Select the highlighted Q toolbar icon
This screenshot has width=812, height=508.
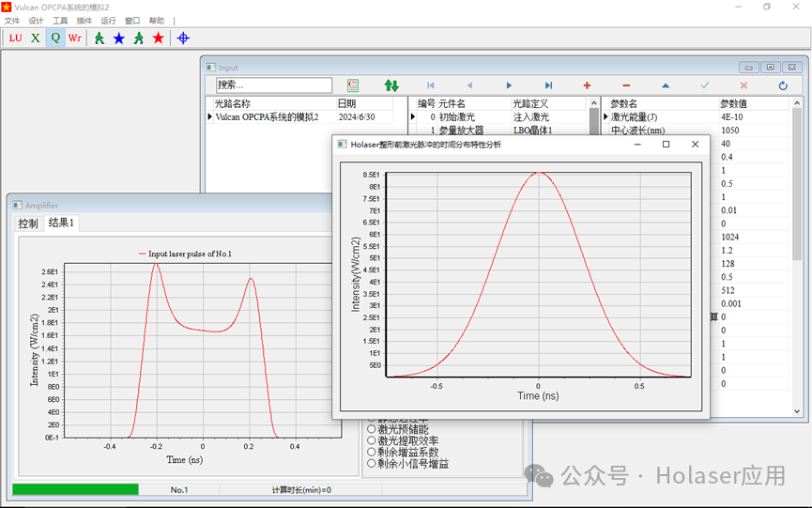[x=55, y=38]
